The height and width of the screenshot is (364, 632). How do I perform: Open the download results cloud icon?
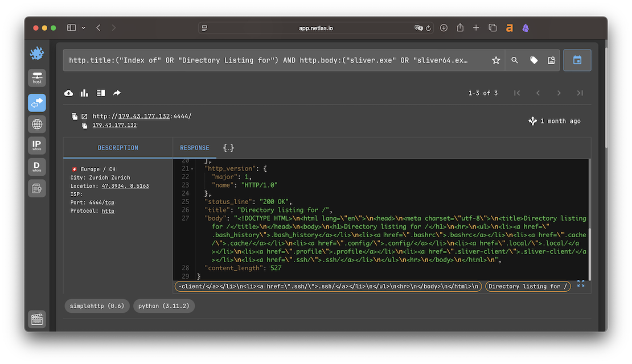click(68, 93)
